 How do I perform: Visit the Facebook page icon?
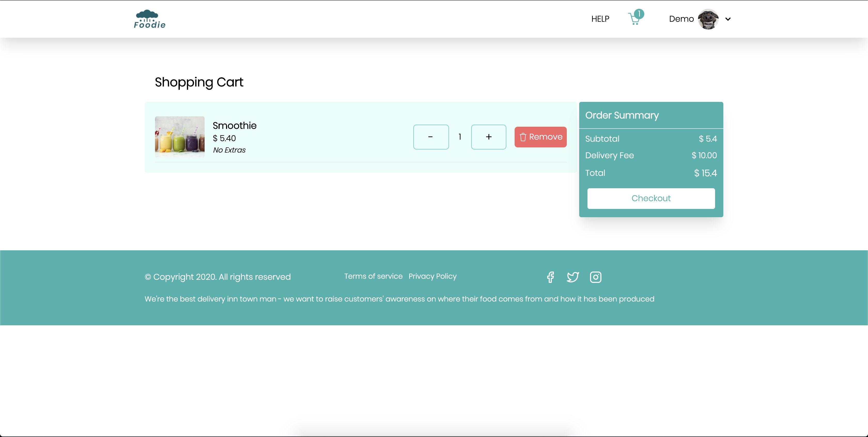[x=551, y=277]
